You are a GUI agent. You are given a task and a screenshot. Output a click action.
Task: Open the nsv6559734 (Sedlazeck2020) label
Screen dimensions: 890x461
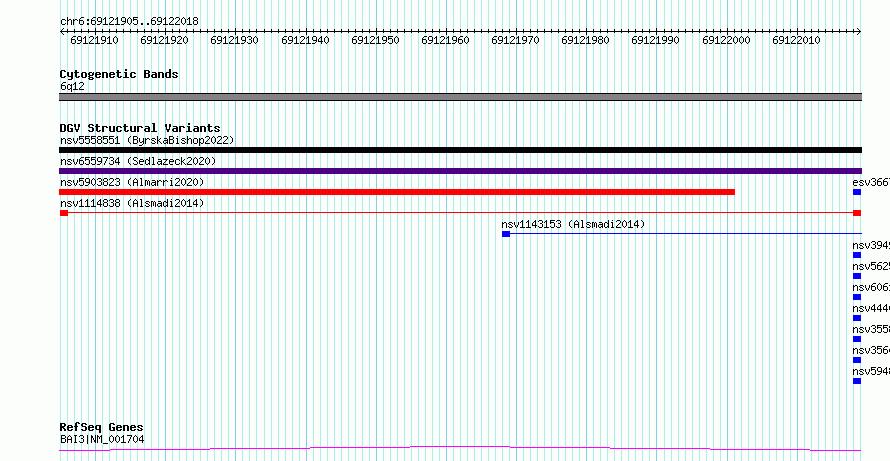pos(138,161)
